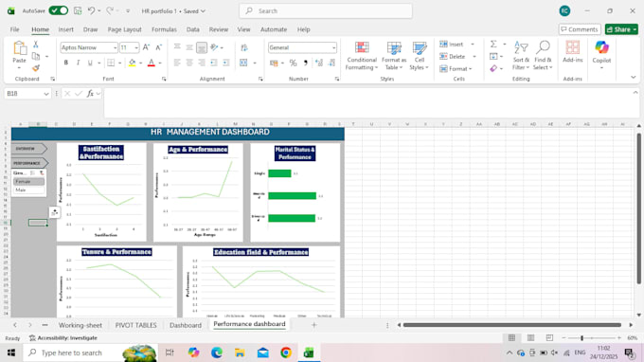Open Copilot from the ribbon
This screenshot has width=644, height=362.
pyautogui.click(x=601, y=54)
